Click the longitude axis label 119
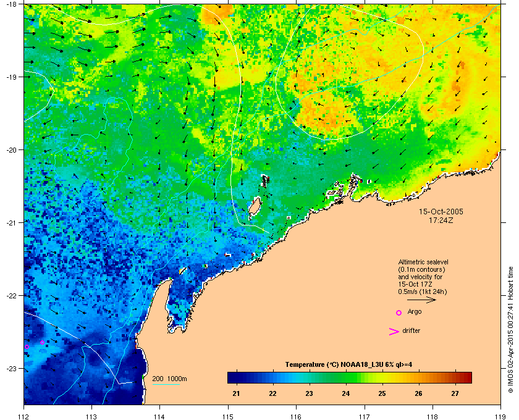The image size is (519, 420). (x=500, y=416)
